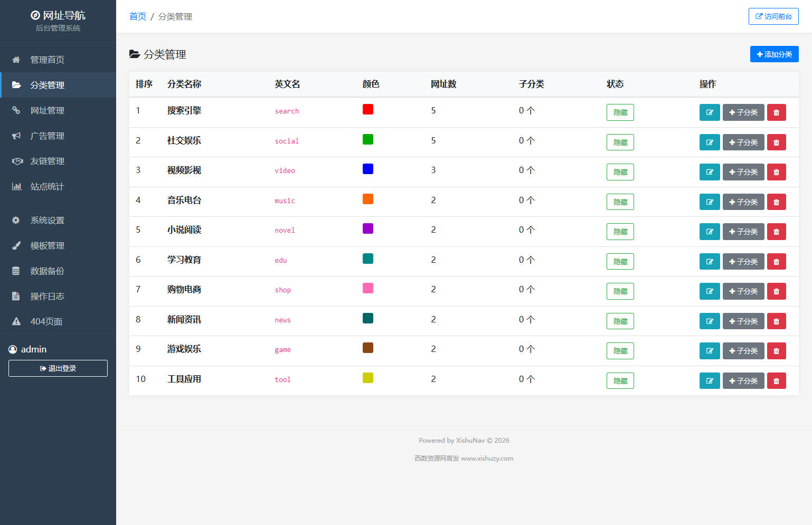Delete the 购物电商 category
The width and height of the screenshot is (812, 525).
coord(776,291)
